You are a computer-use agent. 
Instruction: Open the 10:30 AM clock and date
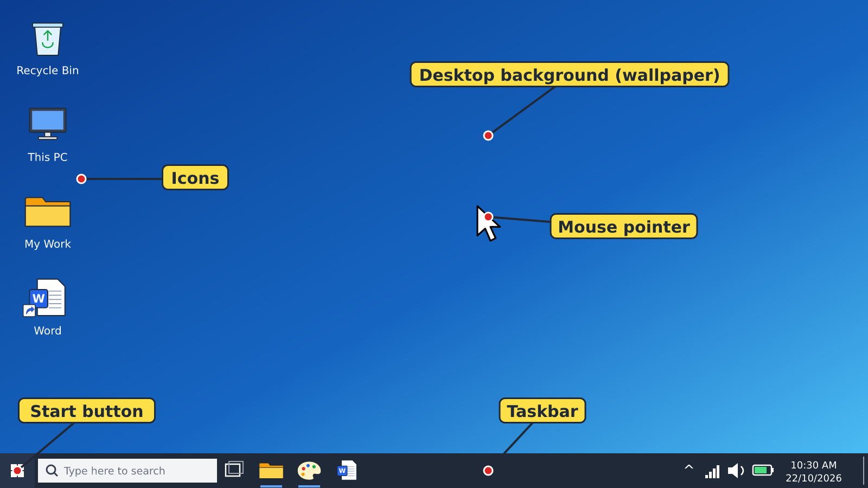814,471
